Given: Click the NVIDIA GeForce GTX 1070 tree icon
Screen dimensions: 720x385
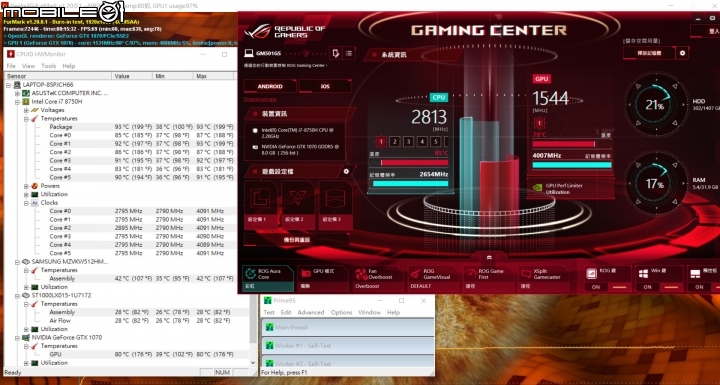Looking at the screenshot, I should tap(26, 337).
